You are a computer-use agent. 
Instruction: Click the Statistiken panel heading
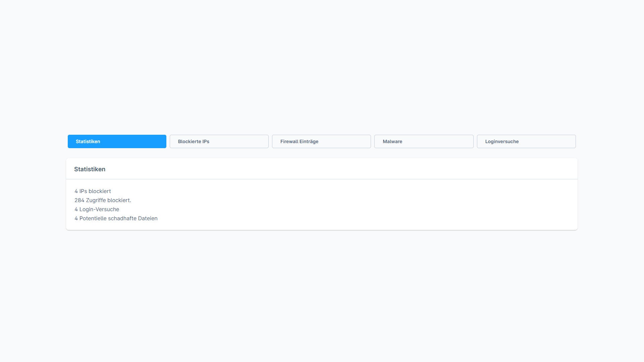tap(90, 169)
